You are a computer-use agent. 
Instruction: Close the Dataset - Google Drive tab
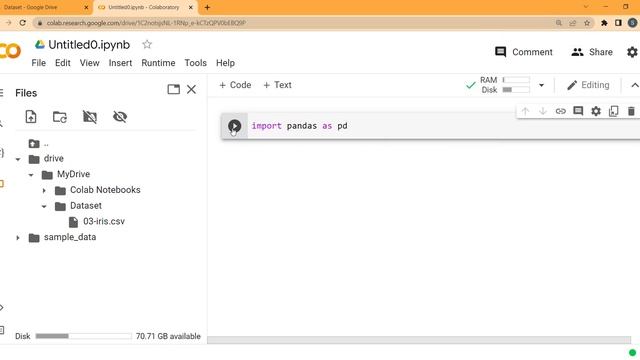(86, 7)
